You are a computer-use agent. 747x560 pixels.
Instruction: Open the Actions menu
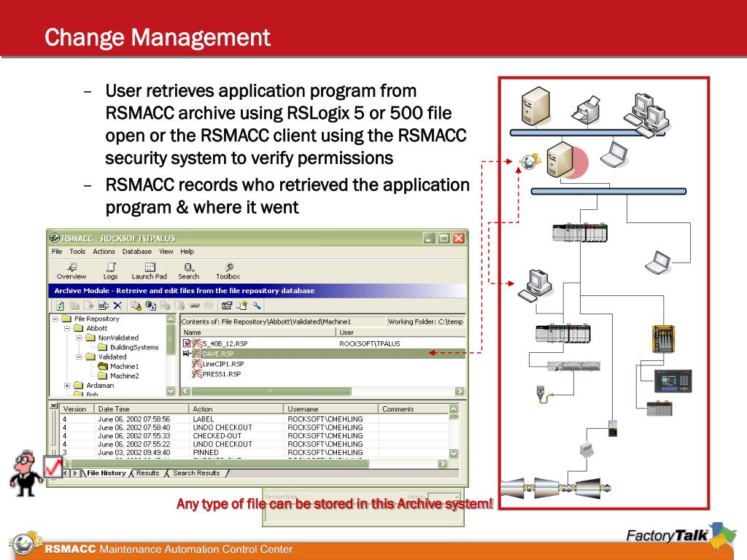[104, 252]
